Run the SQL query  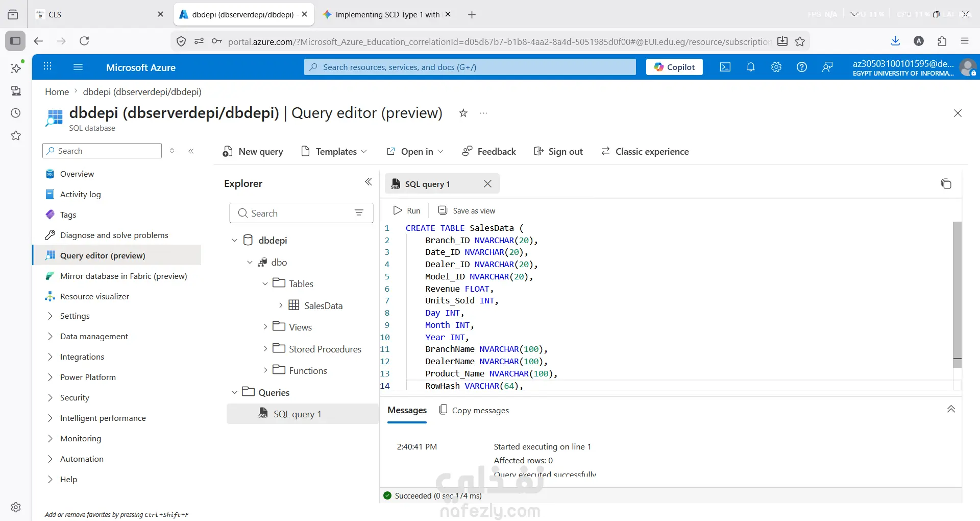[x=407, y=210]
